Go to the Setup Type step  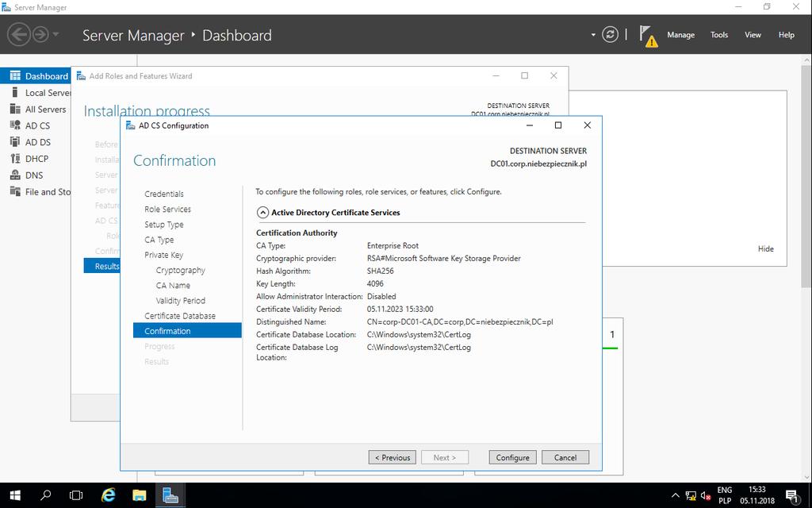click(x=163, y=225)
